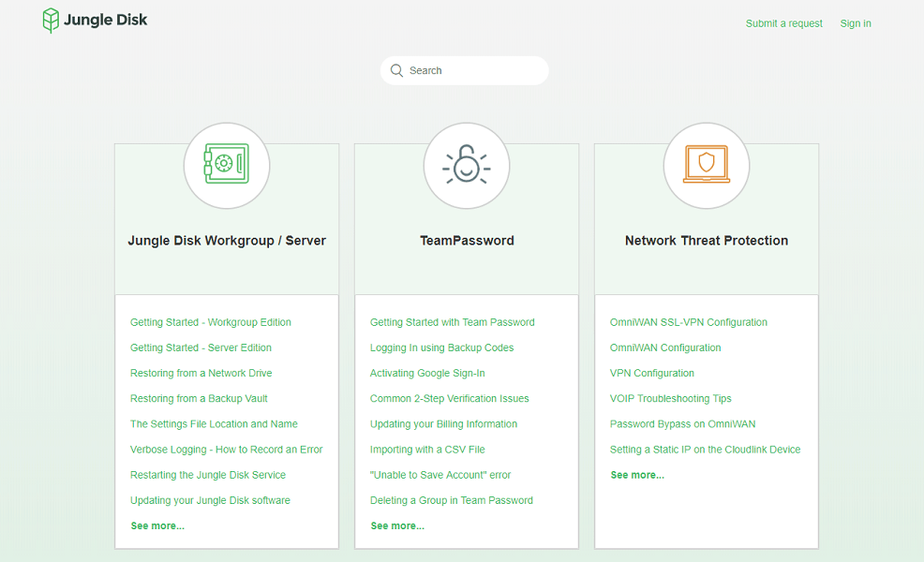Viewport: 924px width, 562px height.
Task: Open The Settings File Location and Name
Action: [214, 423]
